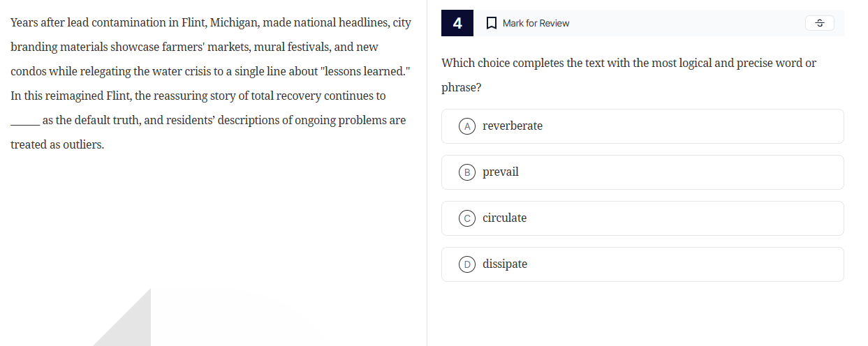Click the bookmark icon beside Mark for Review
This screenshot has height=346, width=868.
click(491, 23)
